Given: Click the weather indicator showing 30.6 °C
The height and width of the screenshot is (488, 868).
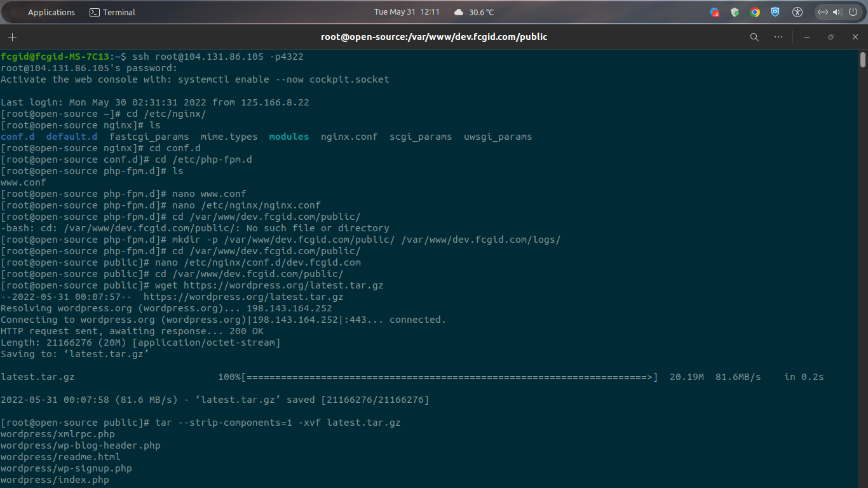Looking at the screenshot, I should (x=474, y=12).
